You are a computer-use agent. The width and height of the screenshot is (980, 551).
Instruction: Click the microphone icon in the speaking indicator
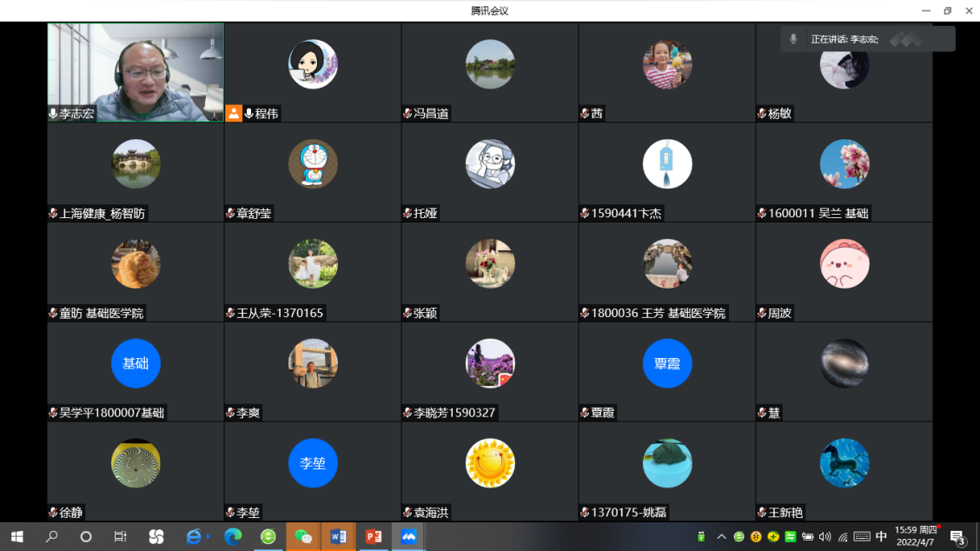(793, 39)
